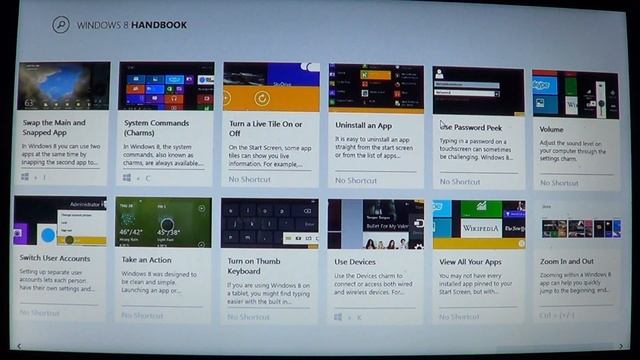Click the Windows key icon under System Commands card
The image size is (640, 360).
[127, 178]
